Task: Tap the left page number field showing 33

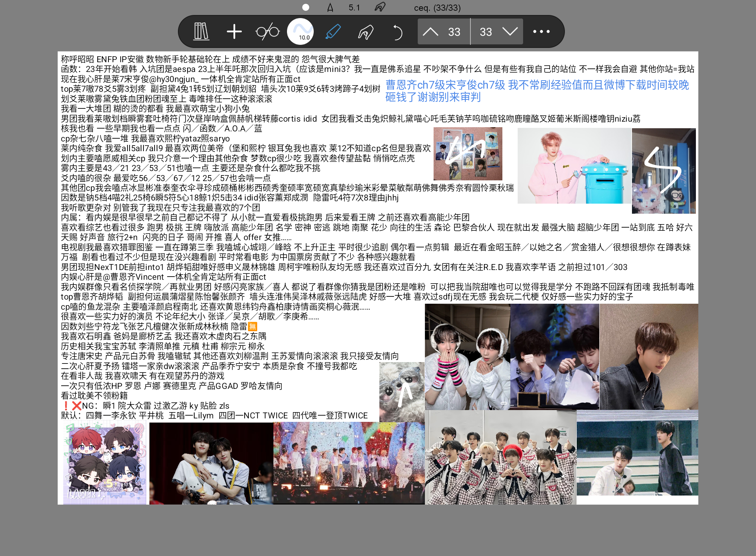Action: [x=453, y=32]
